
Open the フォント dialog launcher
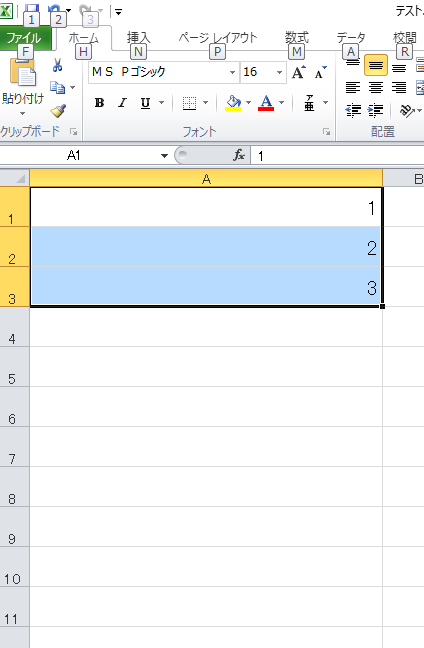click(326, 132)
